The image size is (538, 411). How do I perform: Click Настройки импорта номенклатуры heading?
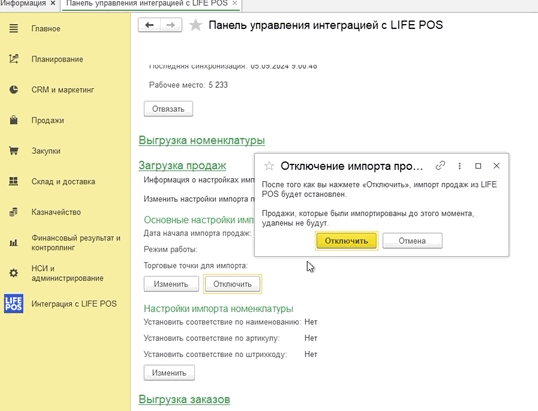tap(218, 308)
